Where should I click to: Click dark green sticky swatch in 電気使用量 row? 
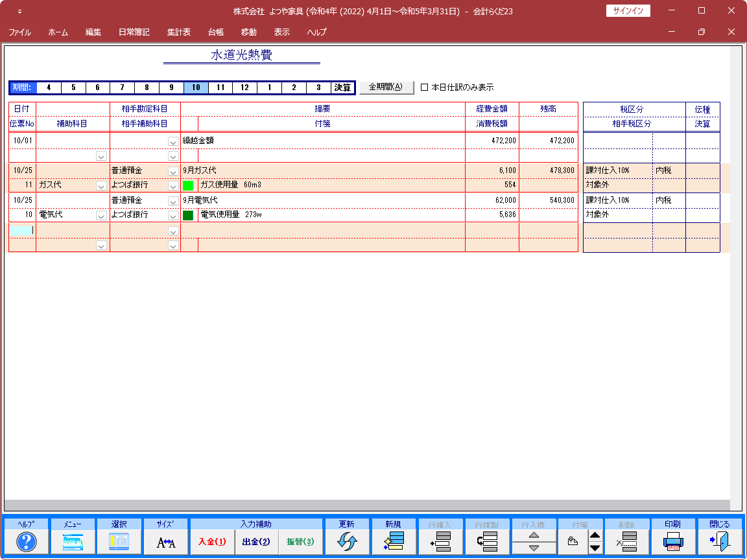(x=187, y=215)
